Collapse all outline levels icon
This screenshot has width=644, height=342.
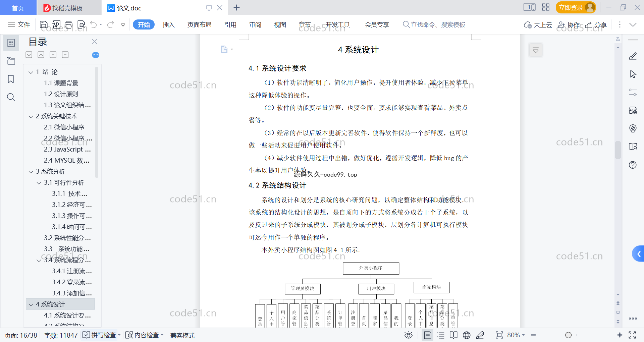point(41,55)
